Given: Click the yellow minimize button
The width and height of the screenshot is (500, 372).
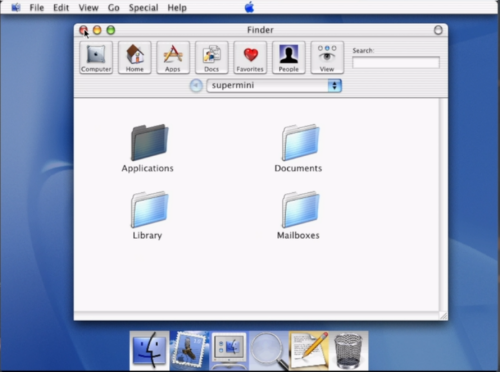Looking at the screenshot, I should click(97, 30).
